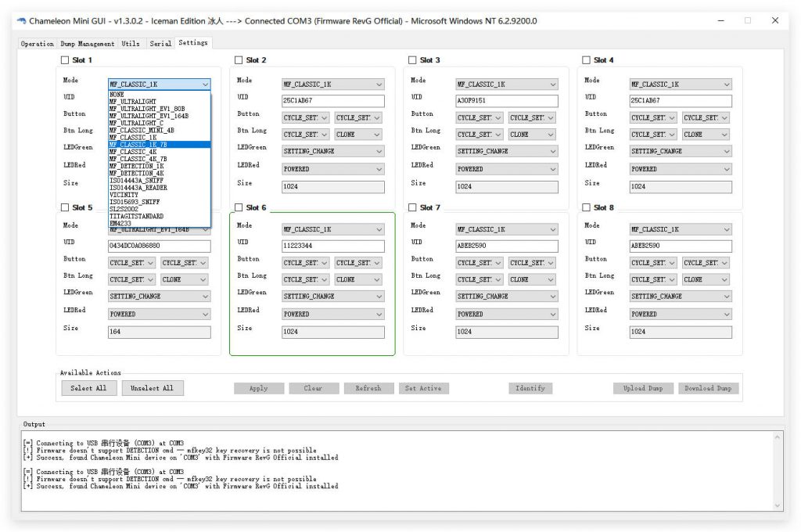Viewport: 801px width, 532px height.
Task: Check the Slot 1 checkbox
Action: tap(63, 59)
